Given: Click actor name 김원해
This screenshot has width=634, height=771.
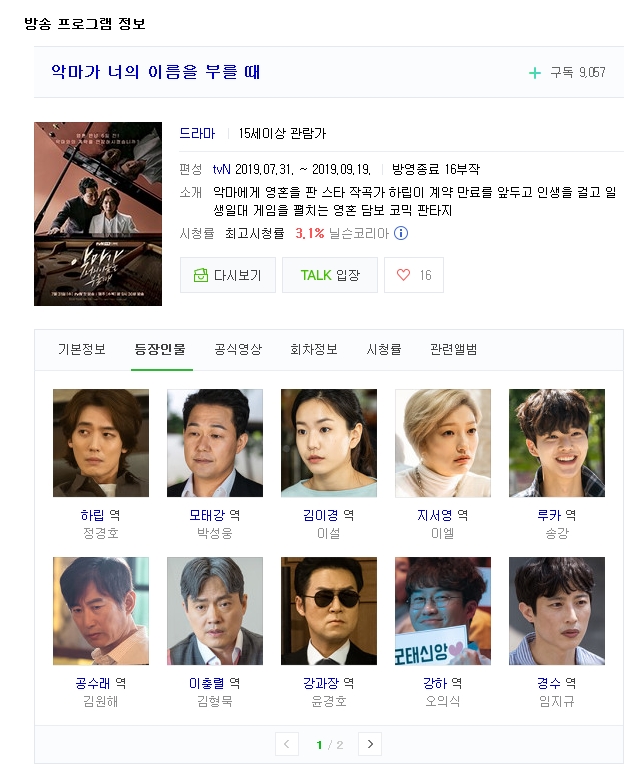Looking at the screenshot, I should 101,701.
